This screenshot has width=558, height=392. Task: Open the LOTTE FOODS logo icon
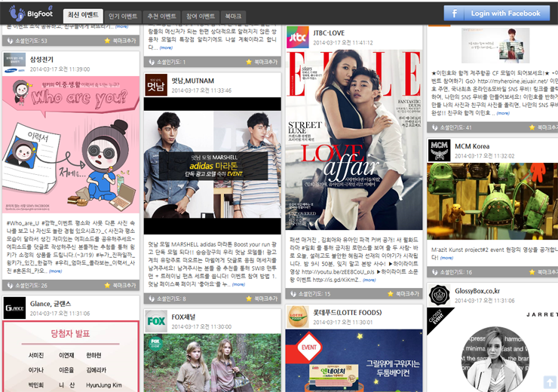298,317
